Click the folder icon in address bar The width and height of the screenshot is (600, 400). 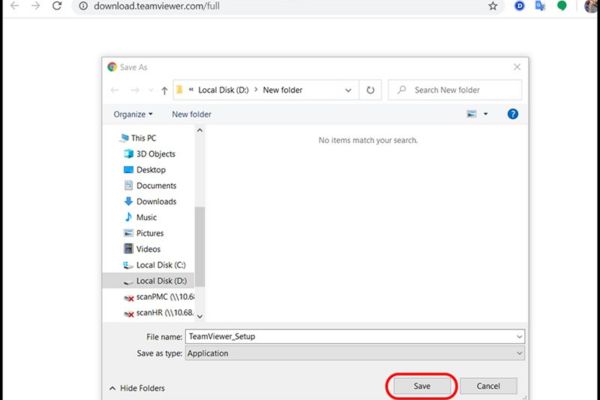(x=179, y=90)
